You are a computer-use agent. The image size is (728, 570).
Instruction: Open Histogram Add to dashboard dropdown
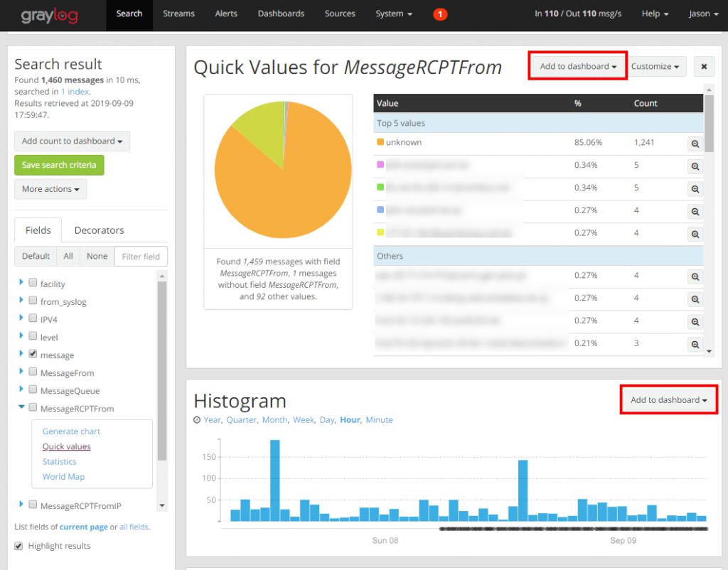(668, 399)
